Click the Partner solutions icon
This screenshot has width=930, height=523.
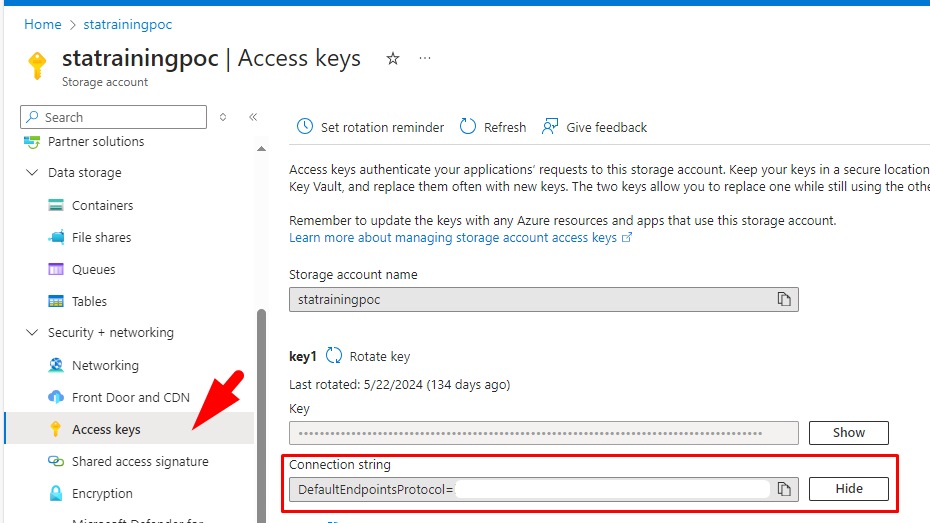coord(32,142)
